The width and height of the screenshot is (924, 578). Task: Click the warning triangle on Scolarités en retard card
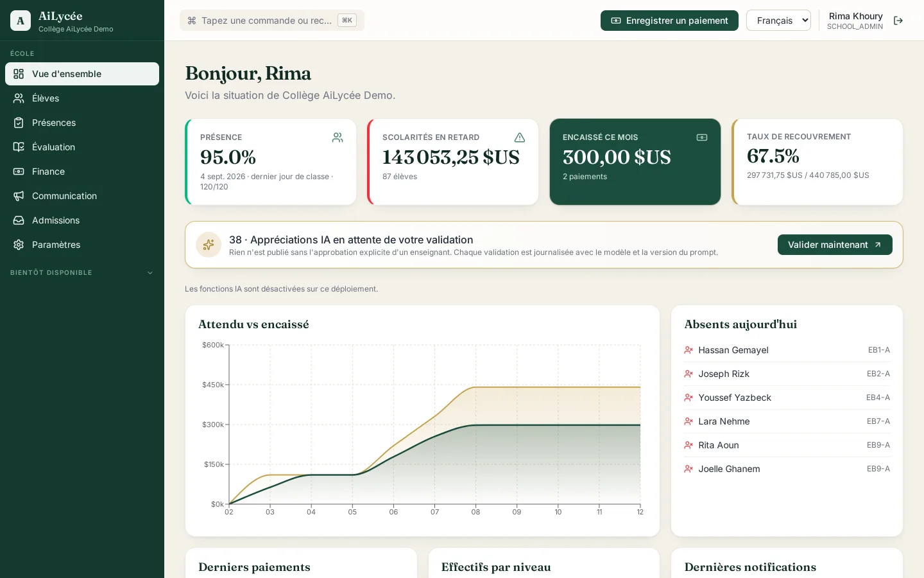(520, 137)
